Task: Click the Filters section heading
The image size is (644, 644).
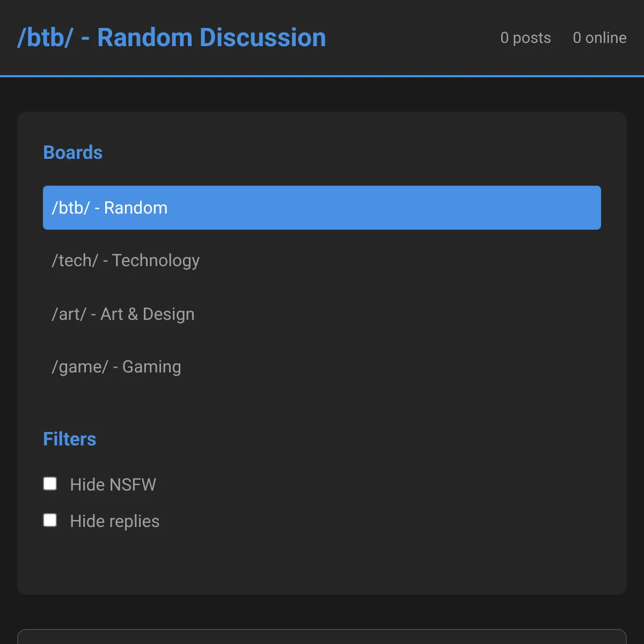Action: (x=70, y=439)
